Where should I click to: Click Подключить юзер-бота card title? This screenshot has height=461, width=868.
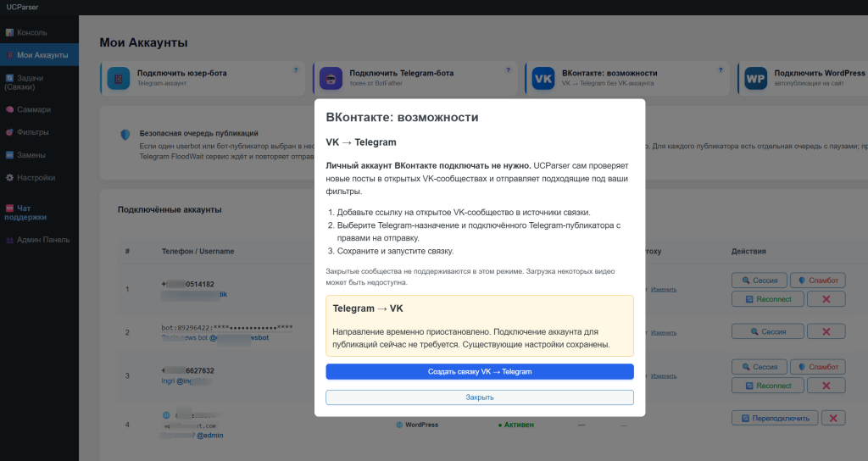tap(182, 73)
